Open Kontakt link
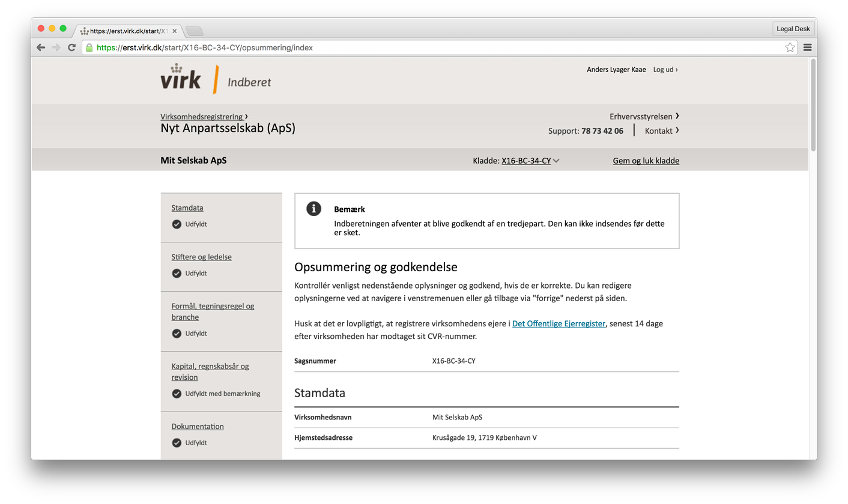 [x=662, y=131]
